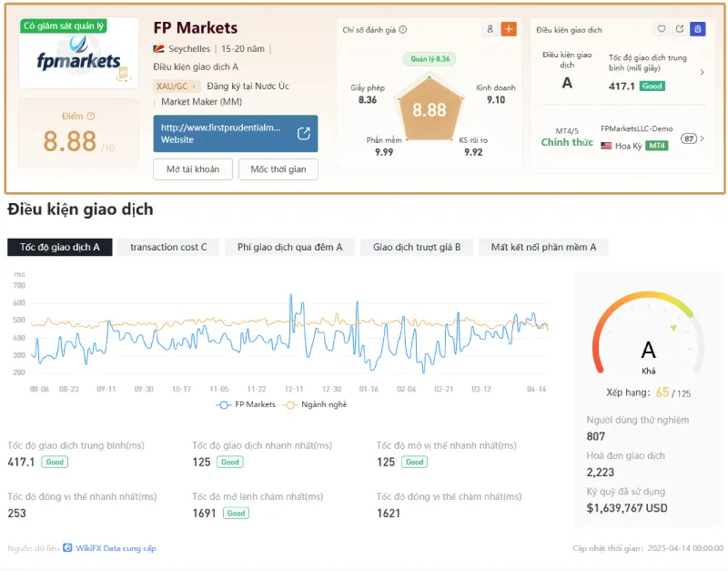Click the share icon in trading panel

[680, 29]
